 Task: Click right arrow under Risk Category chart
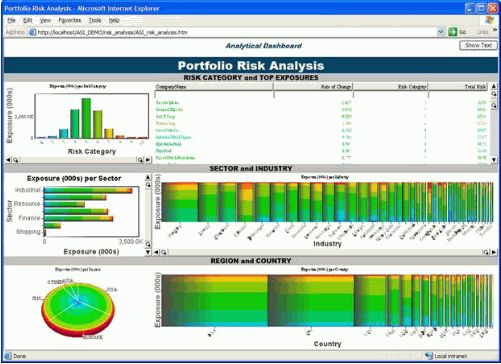click(148, 160)
